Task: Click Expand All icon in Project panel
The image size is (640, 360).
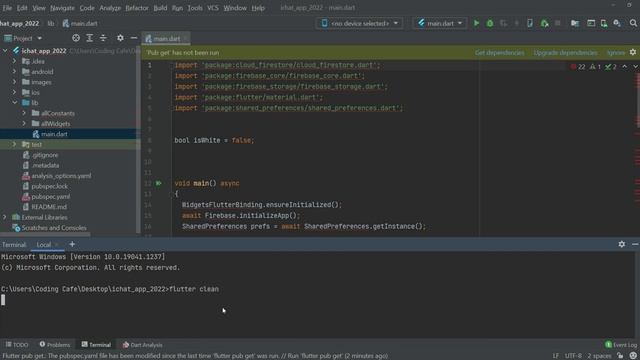Action: pos(89,38)
